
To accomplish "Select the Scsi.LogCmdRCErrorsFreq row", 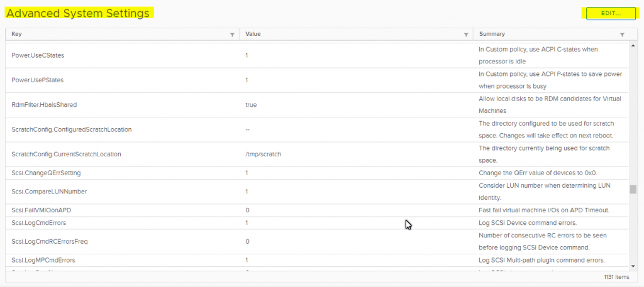I will point(317,242).
